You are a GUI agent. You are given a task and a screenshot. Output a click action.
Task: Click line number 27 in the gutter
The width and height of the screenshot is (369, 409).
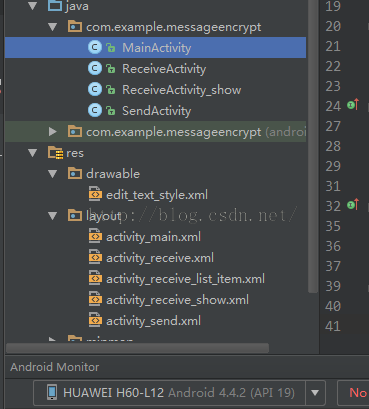tap(333, 126)
